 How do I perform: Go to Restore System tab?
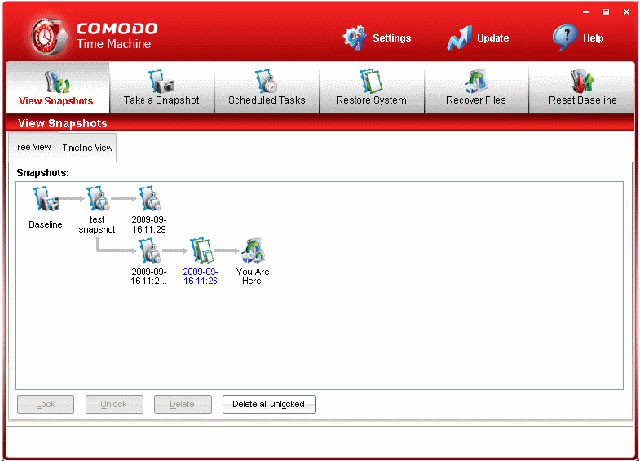[371, 88]
